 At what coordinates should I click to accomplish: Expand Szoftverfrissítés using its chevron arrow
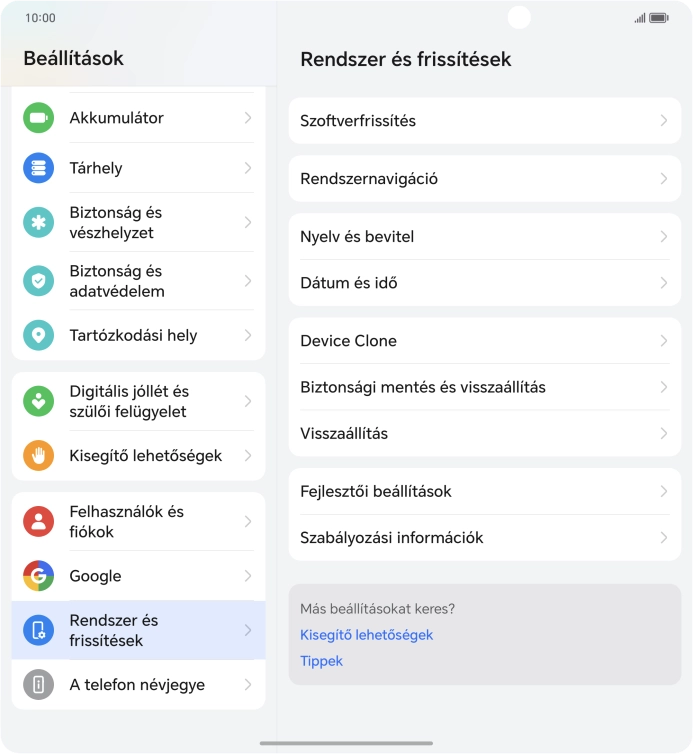click(x=663, y=121)
